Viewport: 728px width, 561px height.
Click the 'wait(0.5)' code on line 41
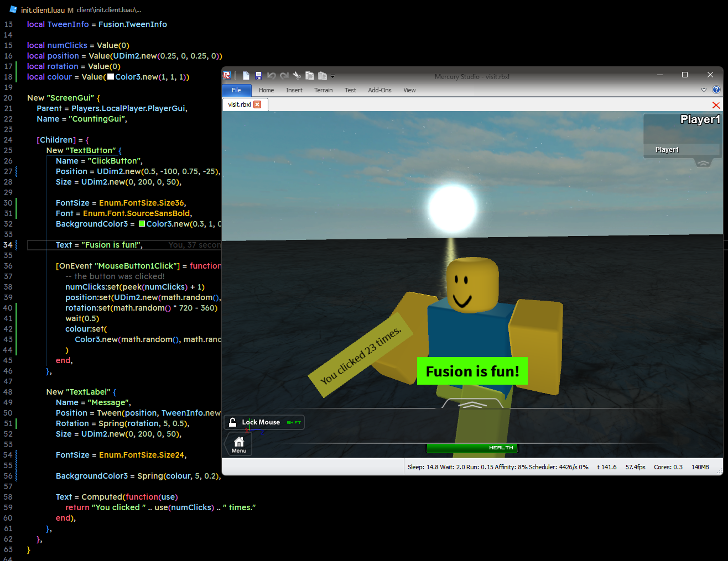pos(82,318)
